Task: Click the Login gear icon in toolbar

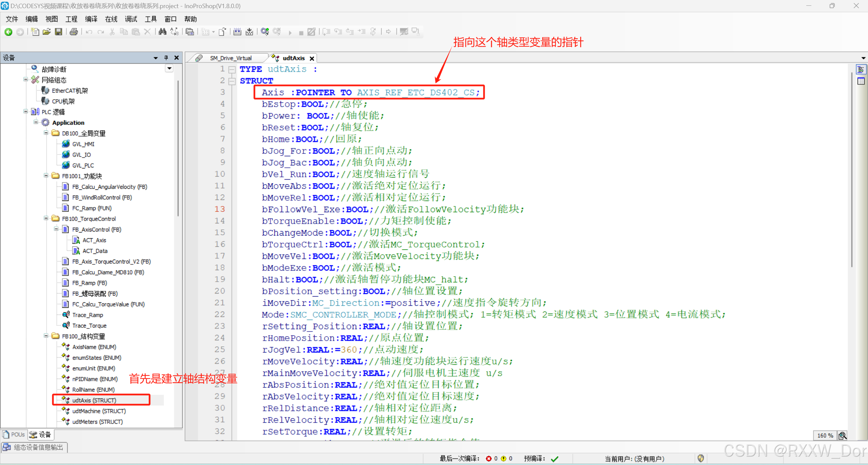Action: pos(265,32)
